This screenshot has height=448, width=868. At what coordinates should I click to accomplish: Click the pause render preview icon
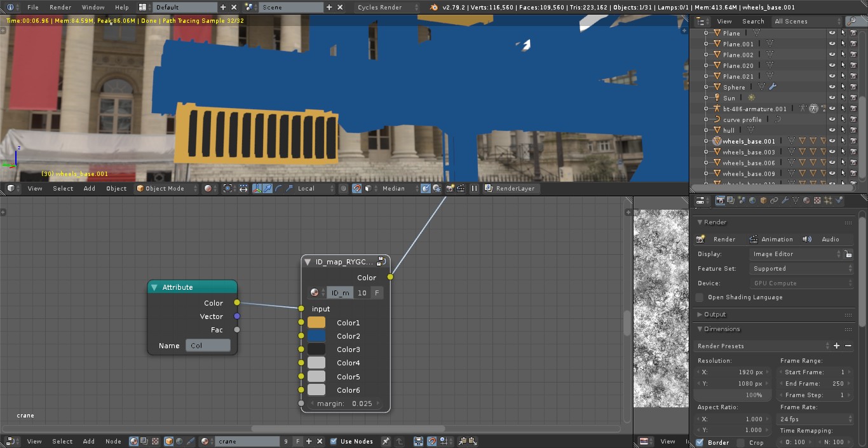474,188
